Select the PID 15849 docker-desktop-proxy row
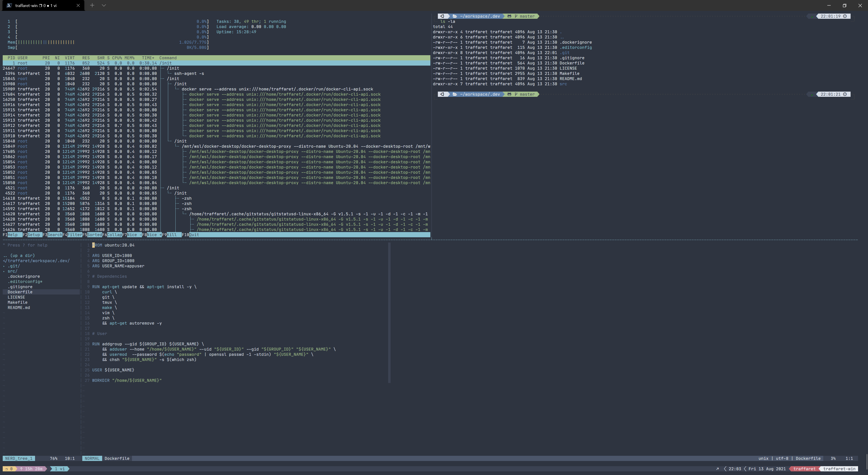868x475 pixels. coord(216,146)
